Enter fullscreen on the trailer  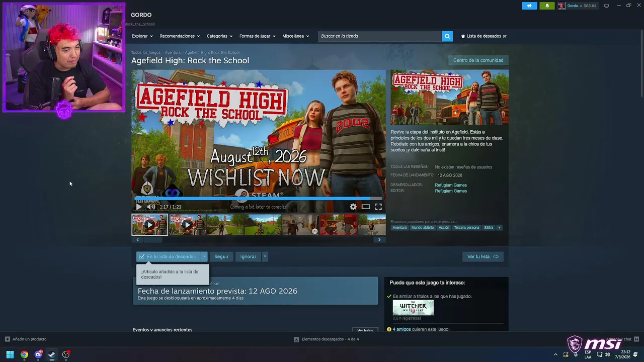[378, 207]
